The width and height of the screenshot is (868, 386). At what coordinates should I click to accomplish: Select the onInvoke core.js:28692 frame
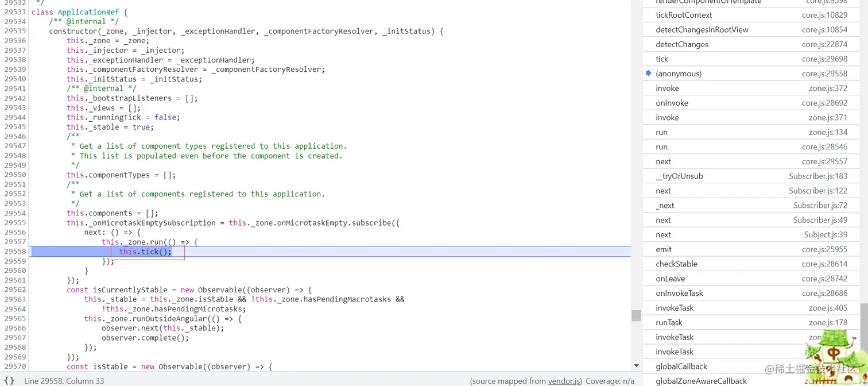pos(751,103)
